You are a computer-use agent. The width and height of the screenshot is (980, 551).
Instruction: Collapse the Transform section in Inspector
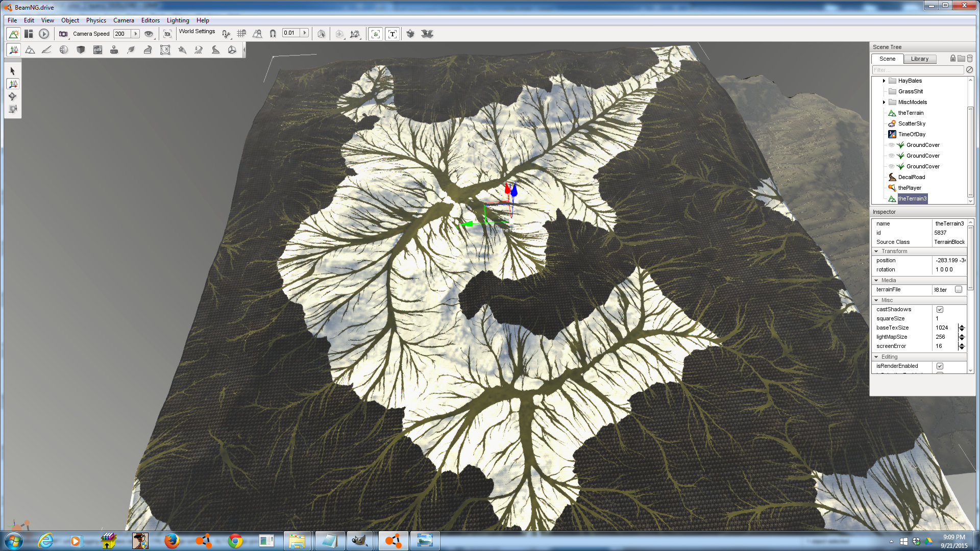pyautogui.click(x=876, y=252)
